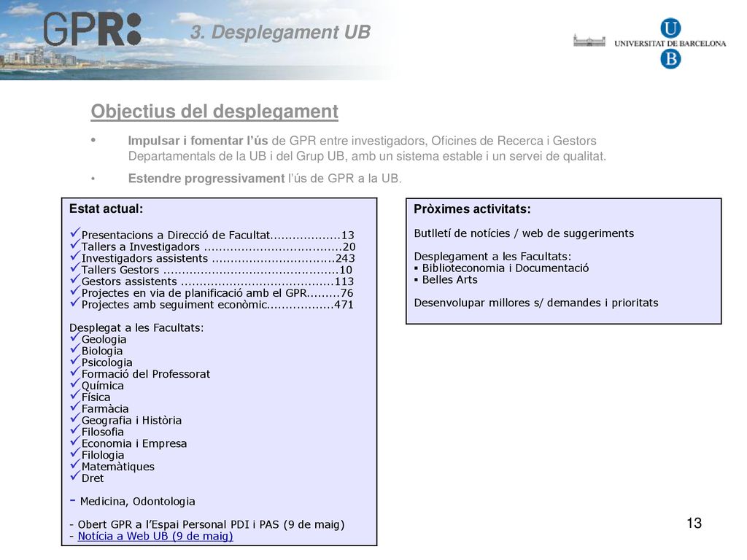Click the checkmark next to Biologia
Image resolution: width=747 pixels, height=560 pixels.
point(75,349)
